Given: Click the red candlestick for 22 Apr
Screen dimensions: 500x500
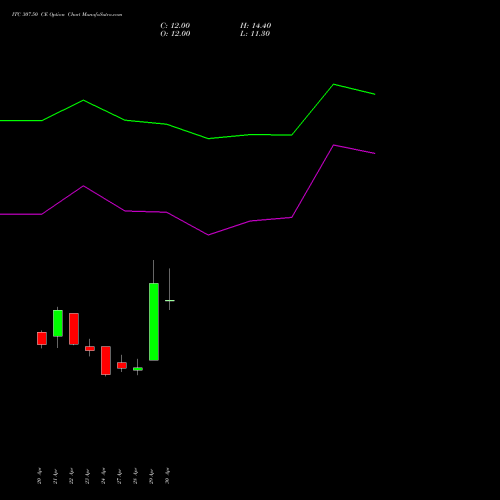Looking at the screenshot, I should point(74,329).
